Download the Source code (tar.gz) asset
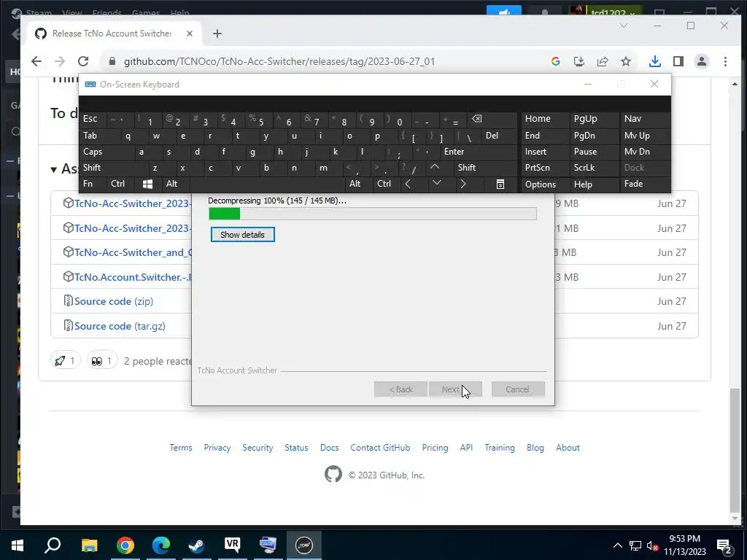Screen dimensions: 747x560 pos(120,326)
